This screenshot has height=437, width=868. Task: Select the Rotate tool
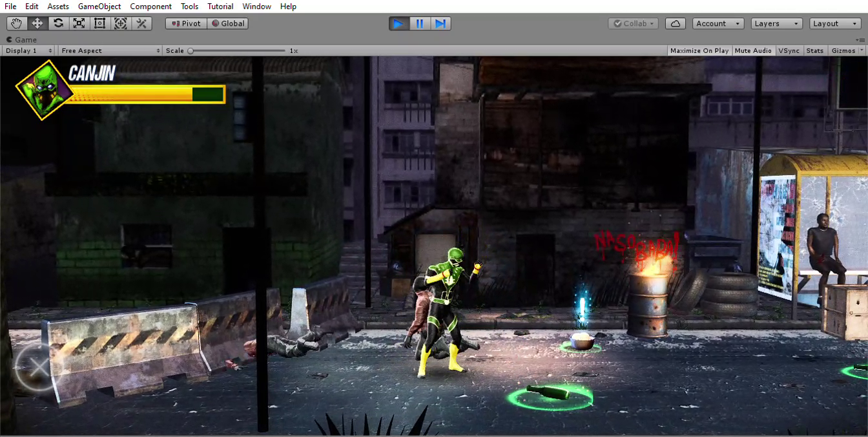coord(57,23)
